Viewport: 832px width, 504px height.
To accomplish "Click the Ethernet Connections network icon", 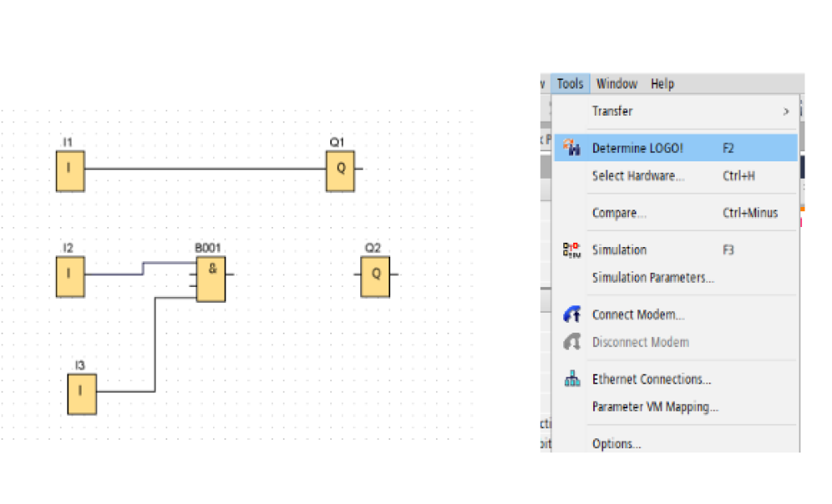I will (572, 378).
